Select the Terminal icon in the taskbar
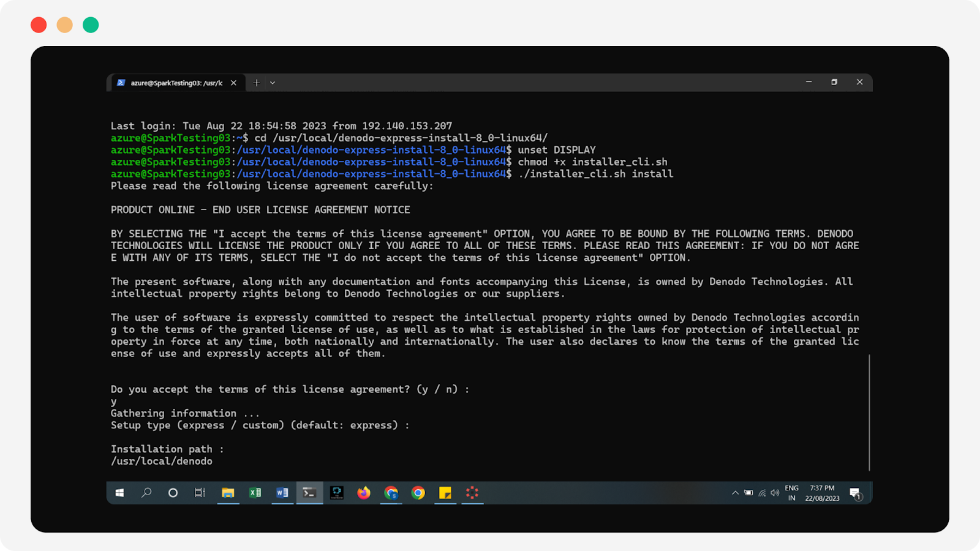Image resolution: width=980 pixels, height=551 pixels. pyautogui.click(x=309, y=493)
